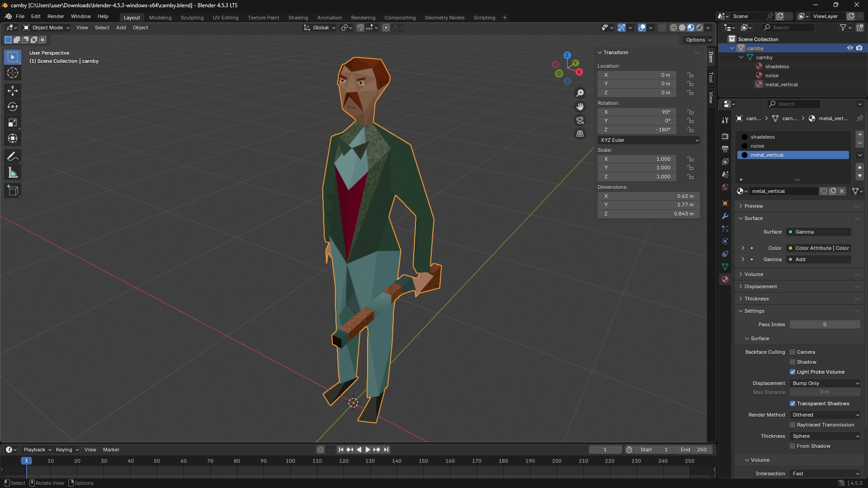This screenshot has width=868, height=488.
Task: Hide carnby collection with eye icon
Action: tap(849, 48)
